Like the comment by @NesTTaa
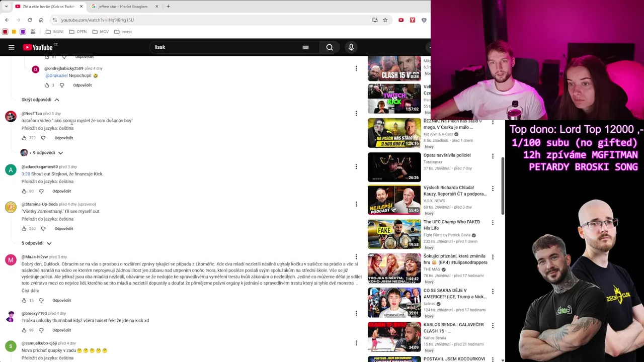This screenshot has width=644, height=362. (24, 138)
